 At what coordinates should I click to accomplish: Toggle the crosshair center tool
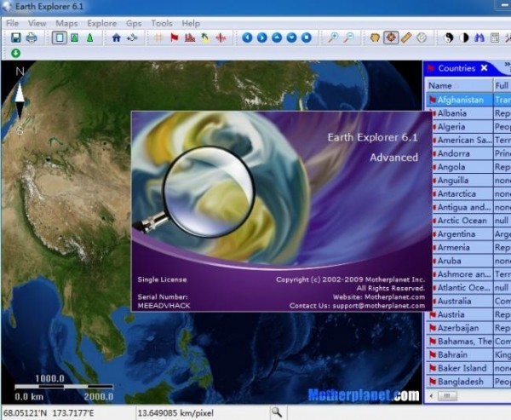click(391, 37)
